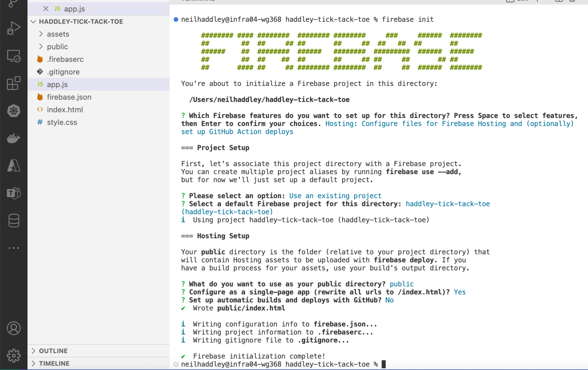The image size is (588, 370).
Task: Click the 'Wrote public/index.html' line
Action: (233, 308)
